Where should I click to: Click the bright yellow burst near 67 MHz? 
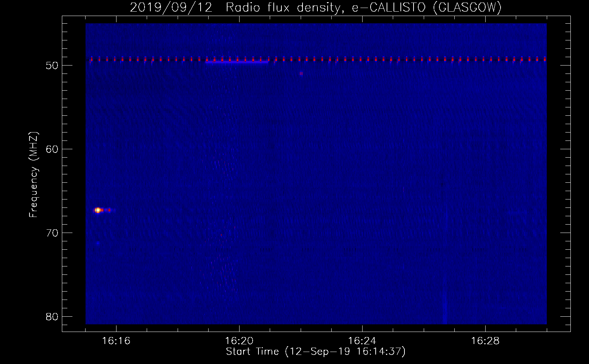pos(98,210)
